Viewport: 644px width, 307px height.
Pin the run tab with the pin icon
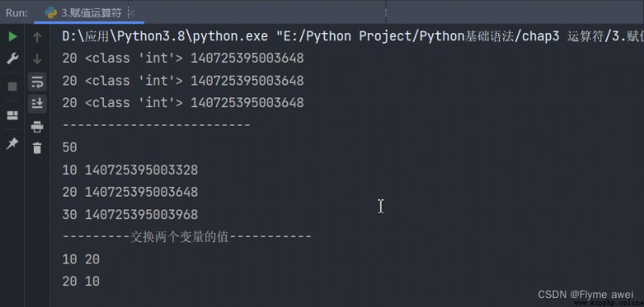13,143
